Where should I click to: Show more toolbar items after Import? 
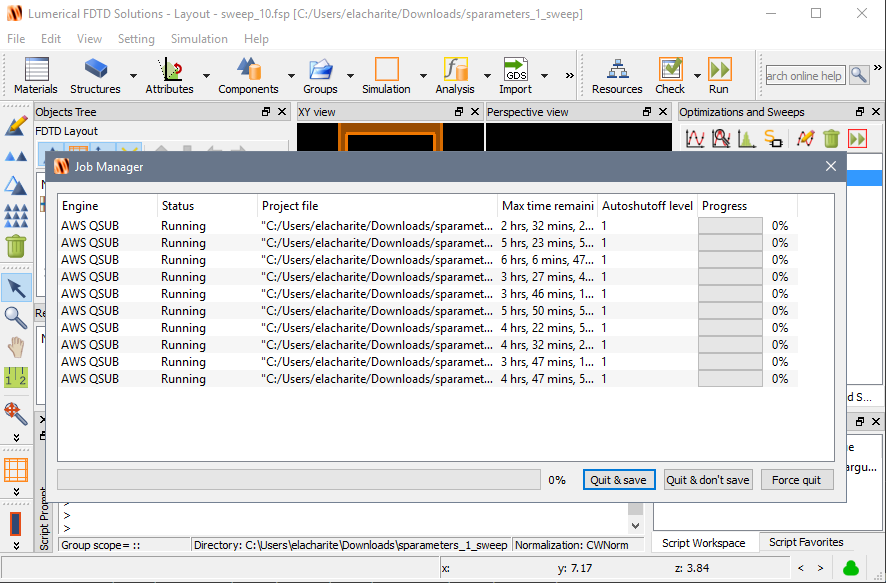[570, 75]
